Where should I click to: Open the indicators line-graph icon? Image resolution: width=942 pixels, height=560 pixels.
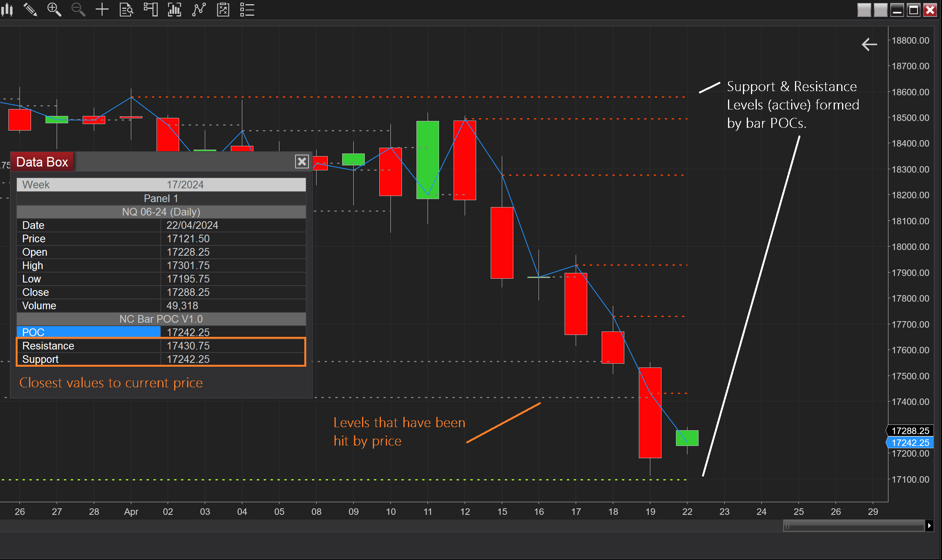[x=199, y=9]
